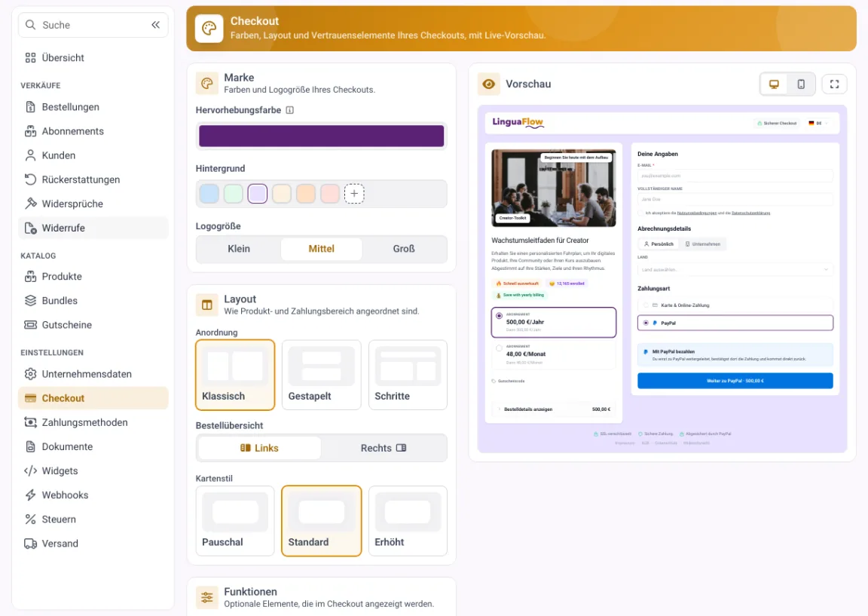
Task: Set logo size to Klein
Action: click(239, 250)
